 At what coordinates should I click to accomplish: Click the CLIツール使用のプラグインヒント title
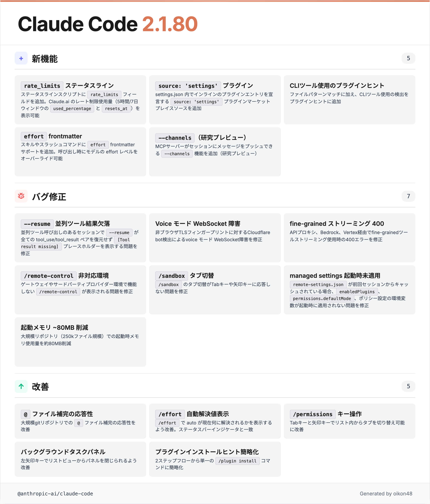(337, 86)
